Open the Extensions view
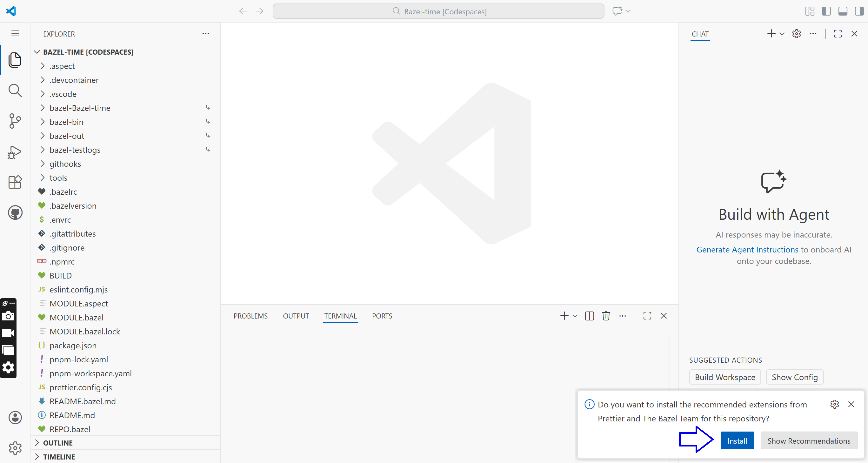 (15, 182)
